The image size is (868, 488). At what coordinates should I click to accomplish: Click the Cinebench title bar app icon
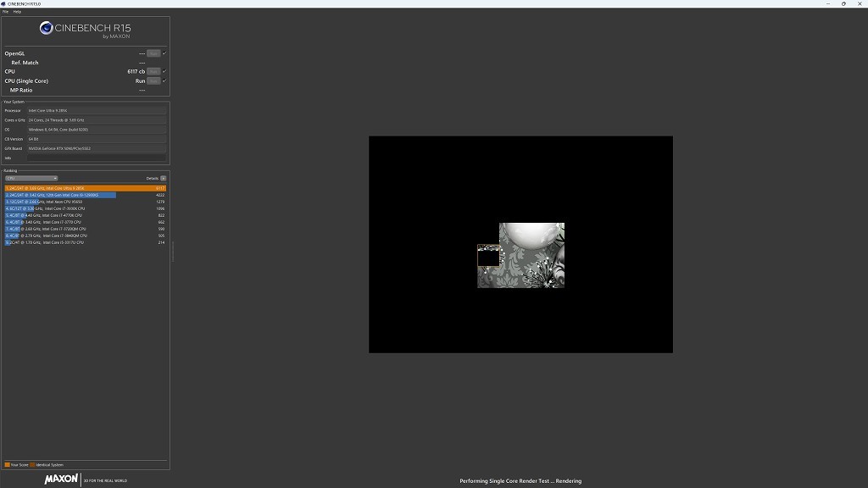(x=4, y=4)
